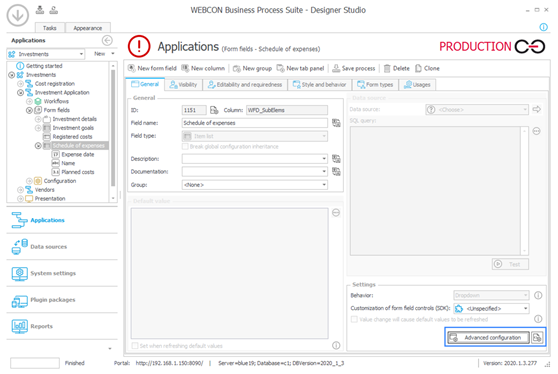Click the Advanced configuration button

click(489, 337)
